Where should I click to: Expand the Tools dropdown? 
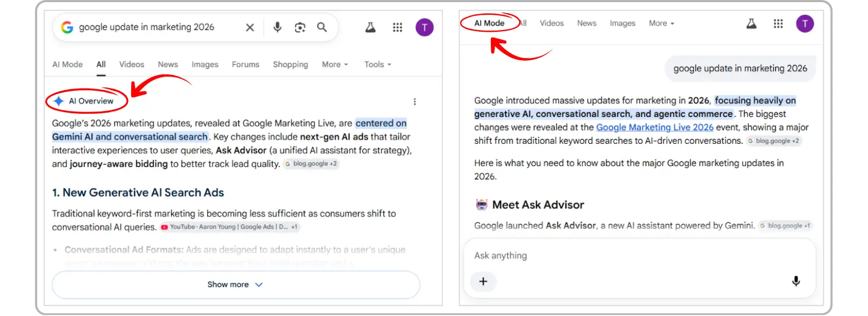(x=378, y=65)
